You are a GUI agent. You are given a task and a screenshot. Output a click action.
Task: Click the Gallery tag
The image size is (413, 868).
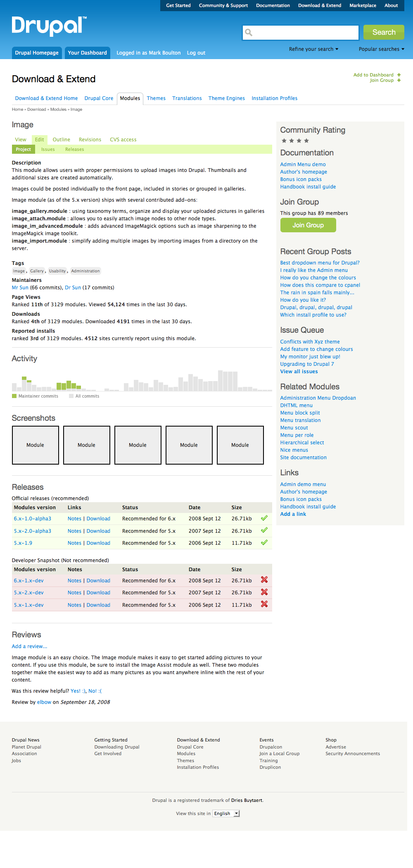pos(37,271)
